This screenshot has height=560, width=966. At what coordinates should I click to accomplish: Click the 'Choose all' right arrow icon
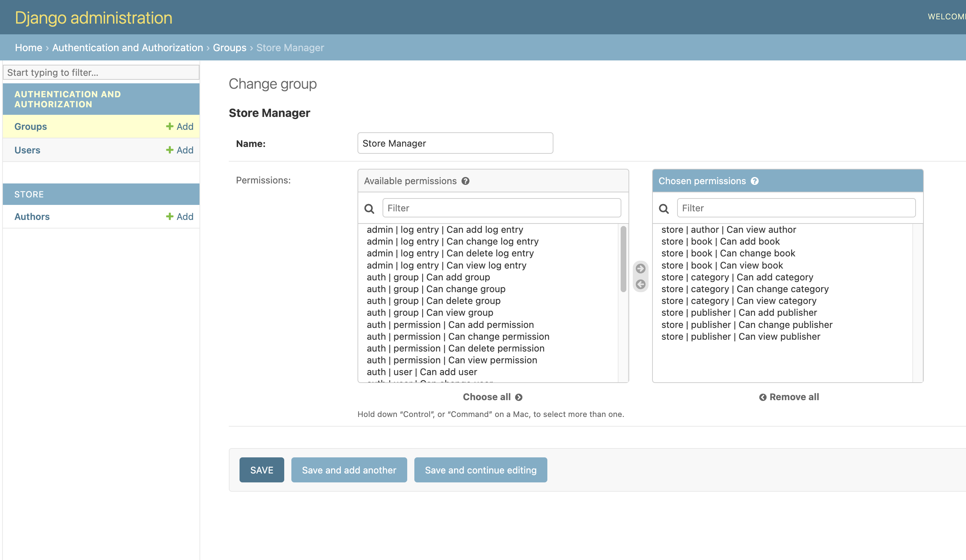(519, 397)
